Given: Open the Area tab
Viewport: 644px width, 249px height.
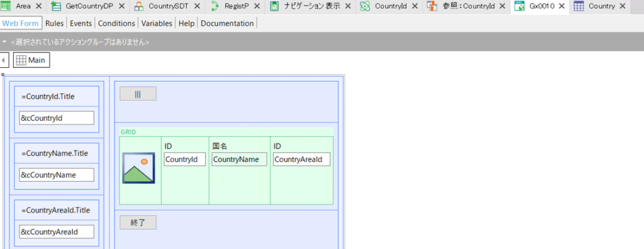Looking at the screenshot, I should [x=23, y=6].
